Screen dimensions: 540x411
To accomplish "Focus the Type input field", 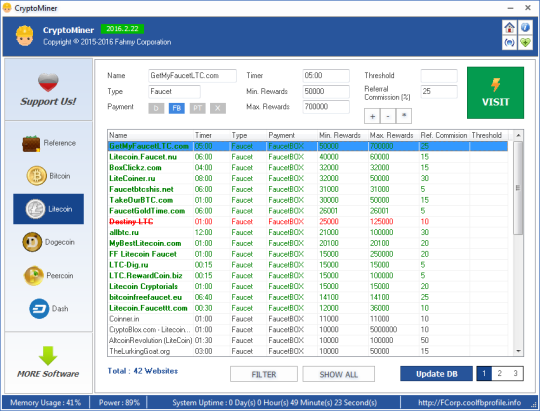I will pyautogui.click(x=174, y=92).
